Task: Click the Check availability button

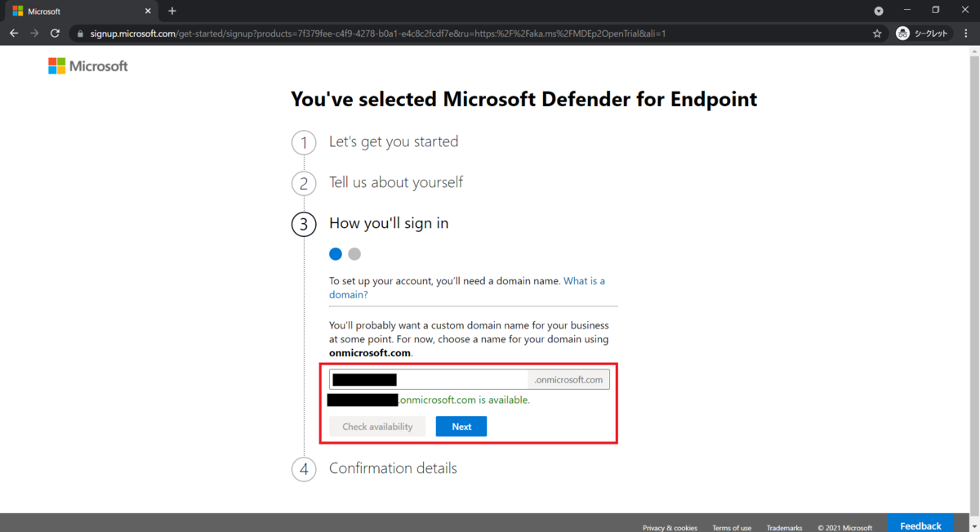Action: [377, 427]
